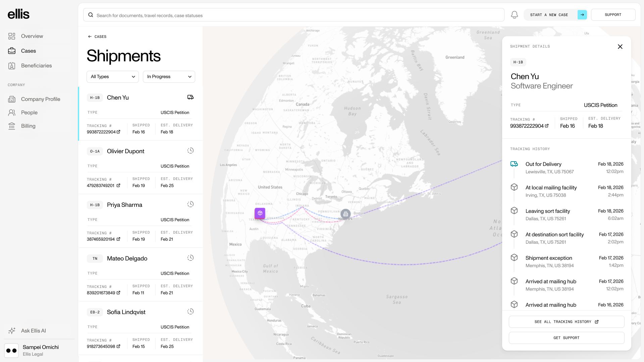This screenshot has height=362, width=644.
Task: Open Chen Yu tracking number external link
Action: pos(118,132)
